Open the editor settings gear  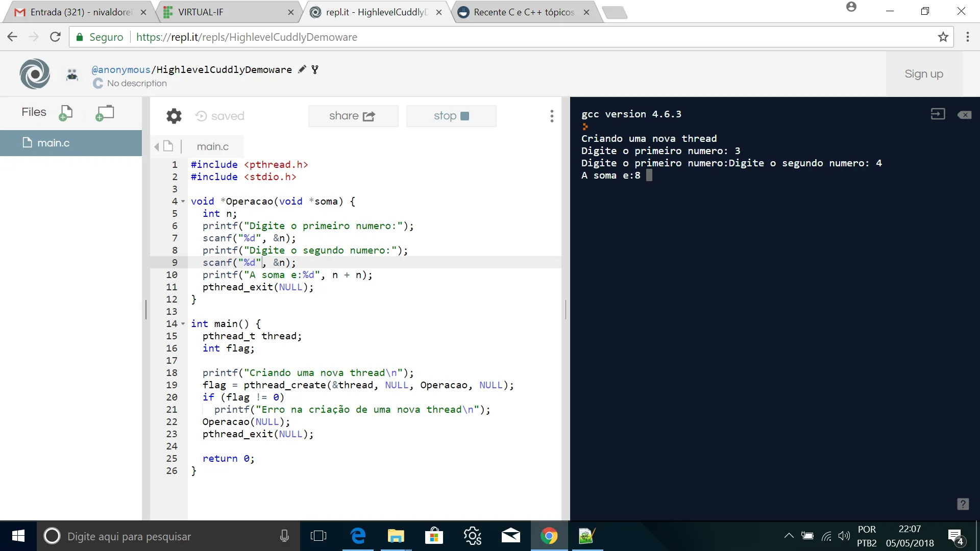pos(174,116)
